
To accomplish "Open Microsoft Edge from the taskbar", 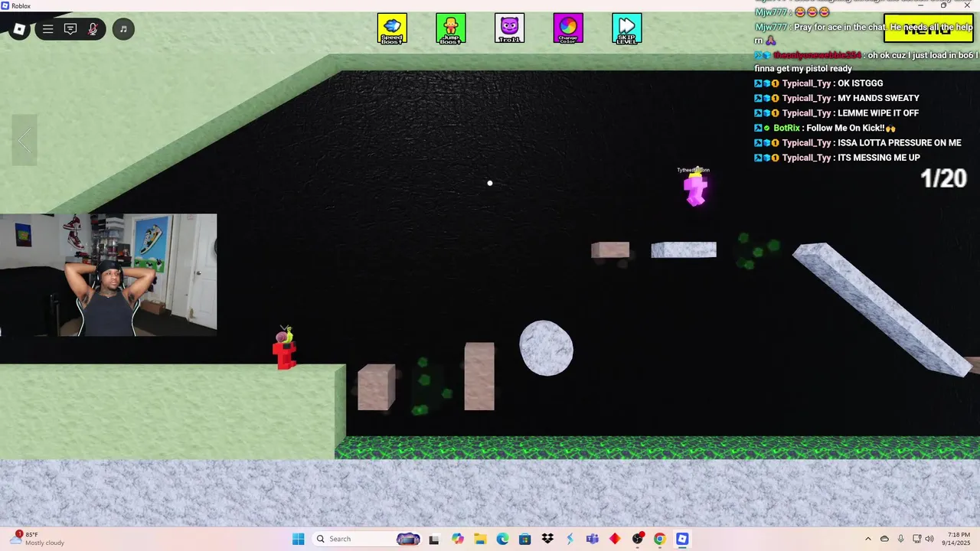I will click(x=502, y=539).
